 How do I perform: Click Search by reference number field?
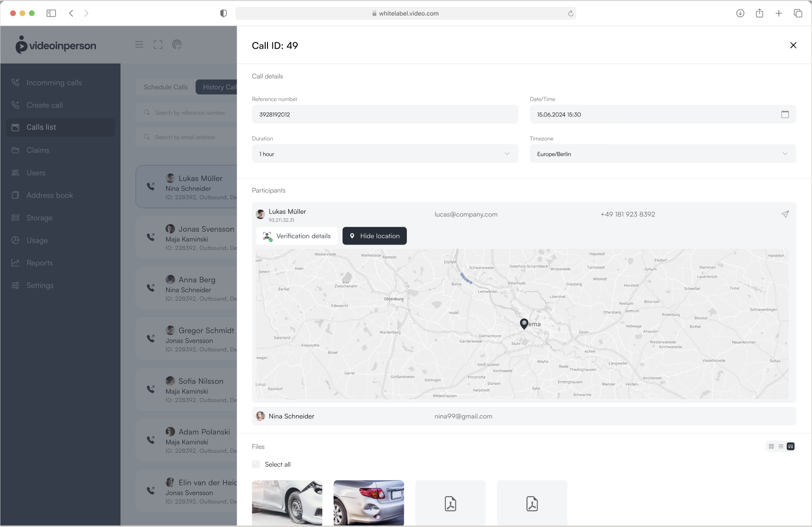(x=186, y=113)
